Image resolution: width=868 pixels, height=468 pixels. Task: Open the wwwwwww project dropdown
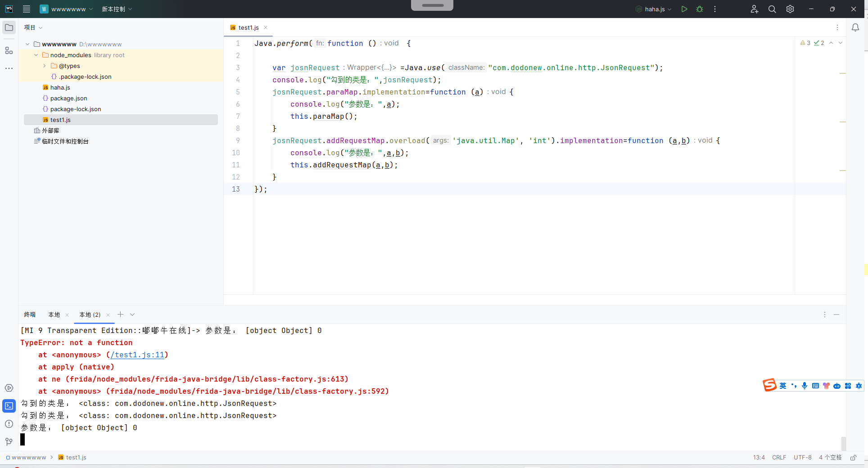point(66,9)
